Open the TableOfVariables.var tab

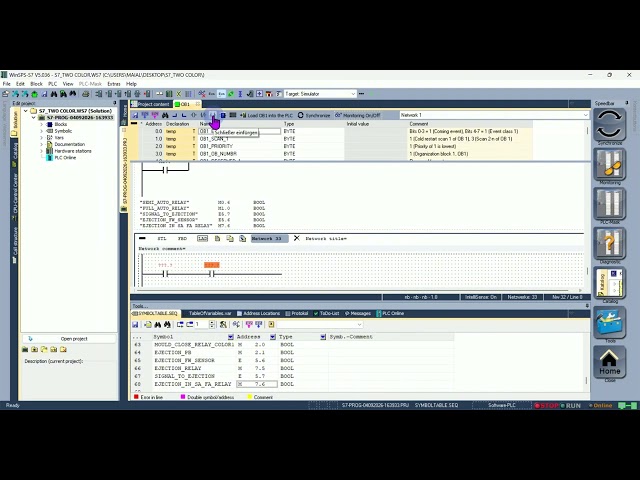pos(210,313)
